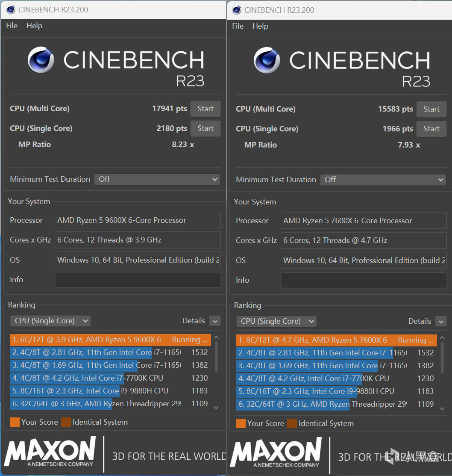Click ranking scrollbar thumb in left window

216,356
